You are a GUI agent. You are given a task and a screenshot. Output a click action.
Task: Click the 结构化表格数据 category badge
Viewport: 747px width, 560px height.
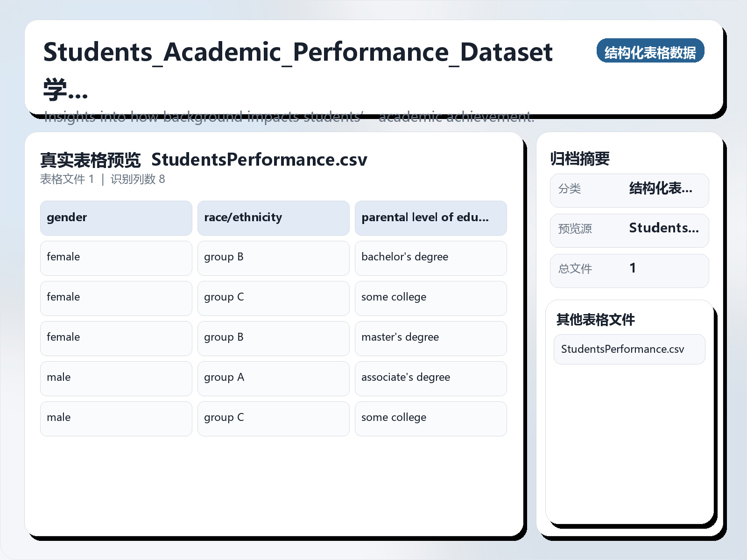pos(650,51)
